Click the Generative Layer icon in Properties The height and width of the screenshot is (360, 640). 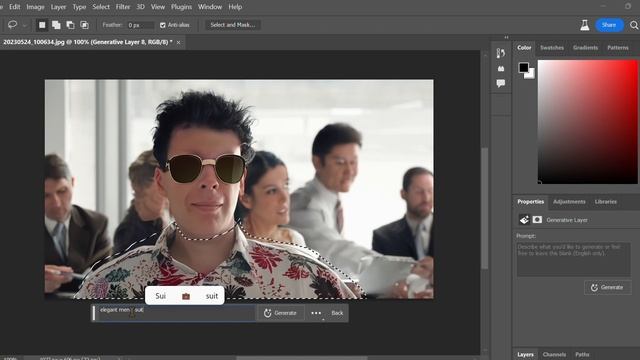click(x=524, y=220)
